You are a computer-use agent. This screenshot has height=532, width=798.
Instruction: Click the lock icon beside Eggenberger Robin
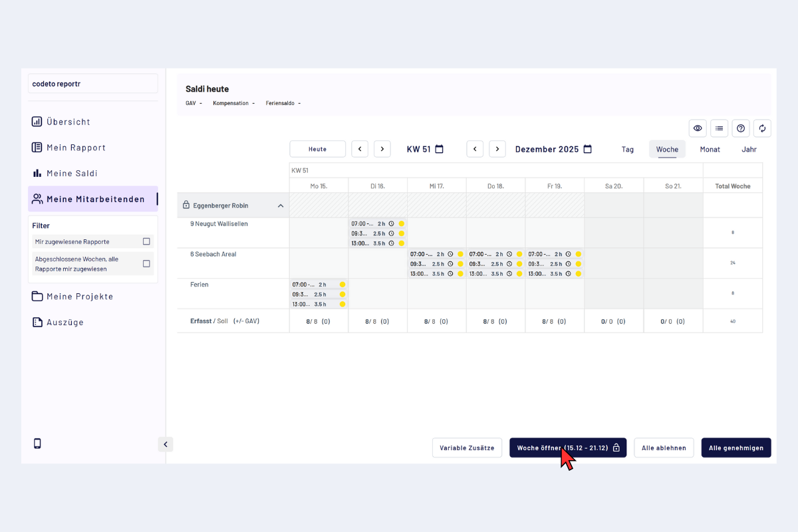point(186,205)
